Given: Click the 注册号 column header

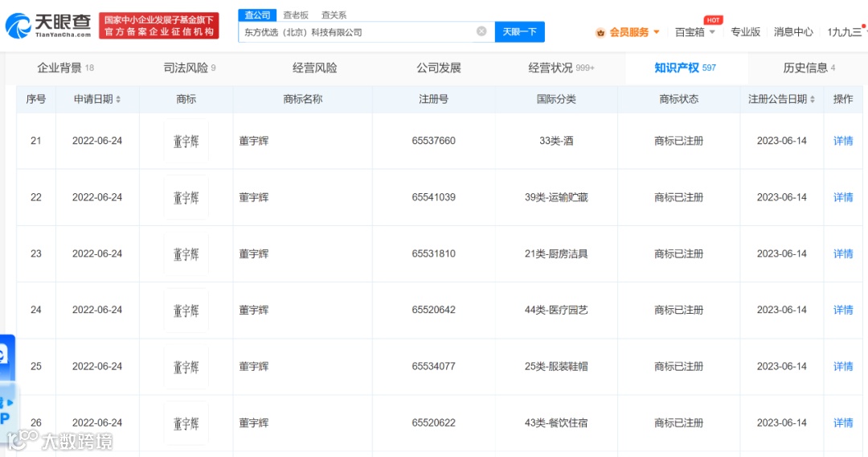Looking at the screenshot, I should [433, 99].
